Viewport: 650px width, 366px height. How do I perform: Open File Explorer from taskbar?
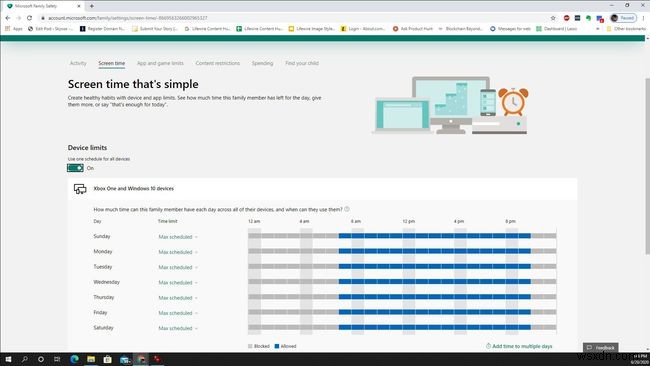(91, 359)
